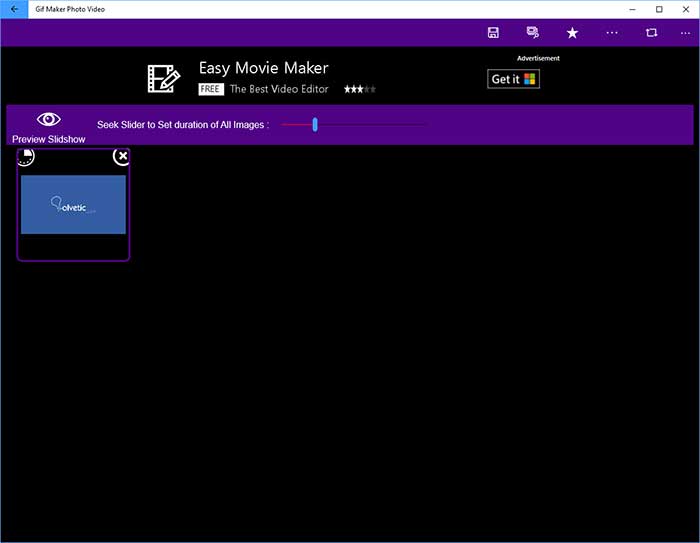Viewport: 700px width, 543px height.
Task: Go back using the title bar arrow
Action: [x=14, y=9]
